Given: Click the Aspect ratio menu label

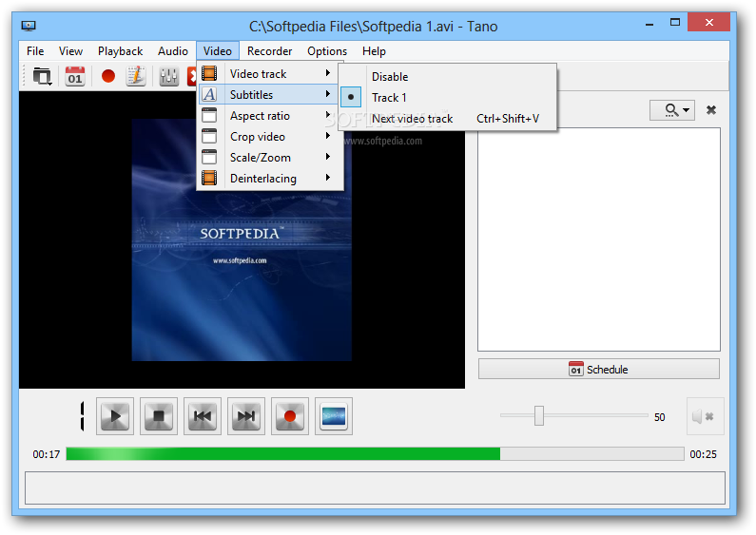Looking at the screenshot, I should pos(260,116).
